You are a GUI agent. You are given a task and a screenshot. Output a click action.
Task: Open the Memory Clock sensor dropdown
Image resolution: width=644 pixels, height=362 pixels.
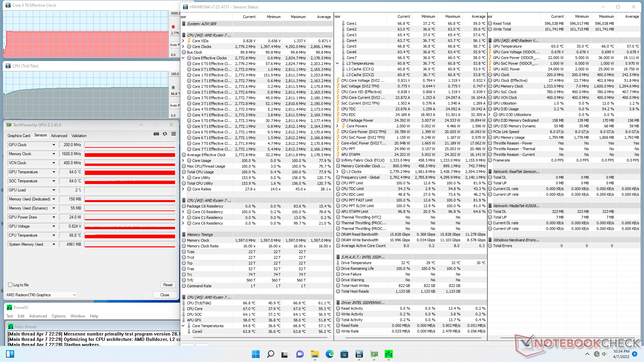pos(54,154)
